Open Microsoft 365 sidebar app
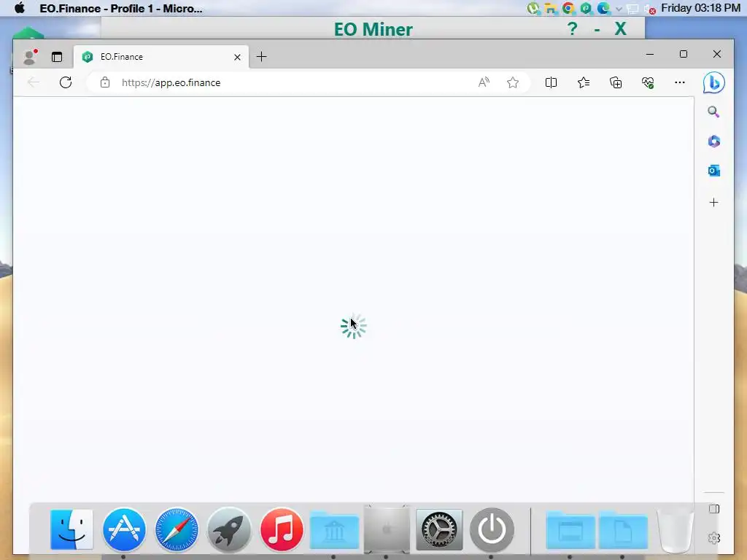The width and height of the screenshot is (747, 560). (713, 141)
